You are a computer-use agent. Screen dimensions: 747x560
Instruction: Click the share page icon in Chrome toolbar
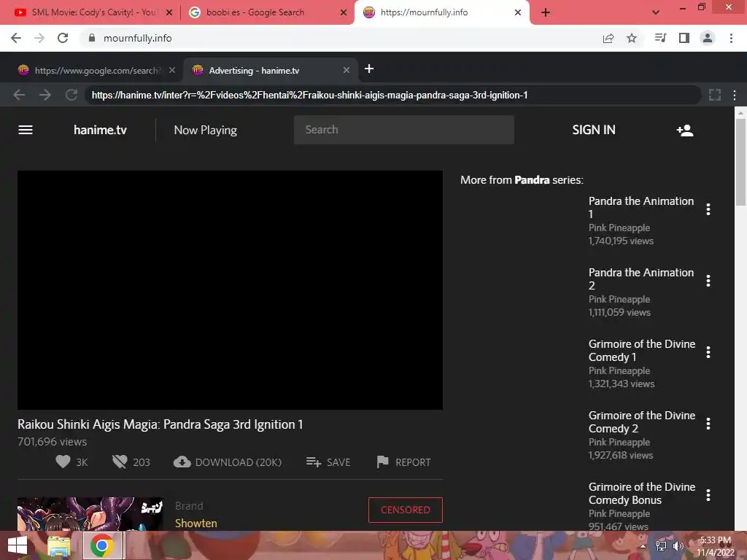click(608, 38)
